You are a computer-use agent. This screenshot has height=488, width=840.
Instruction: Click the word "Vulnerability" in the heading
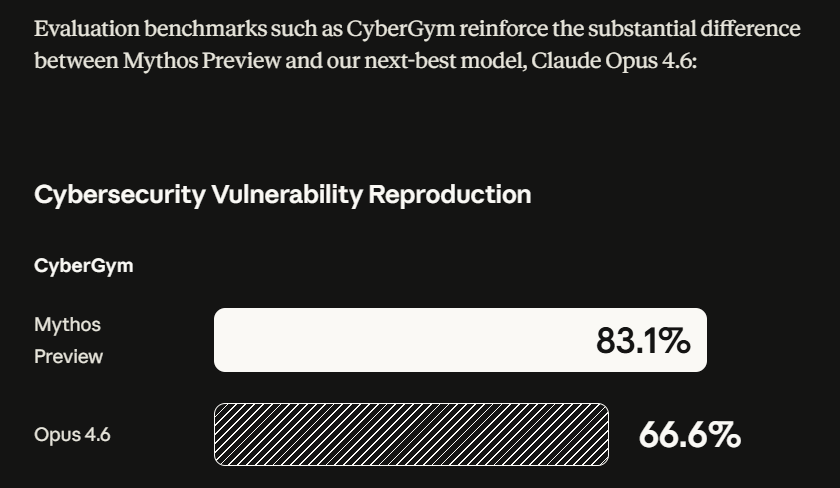pyautogui.click(x=286, y=194)
